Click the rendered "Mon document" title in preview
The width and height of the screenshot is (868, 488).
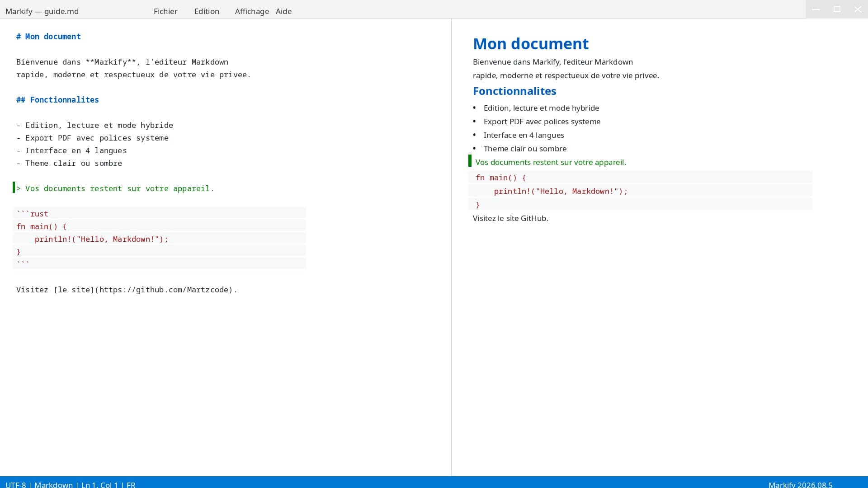pos(531,44)
